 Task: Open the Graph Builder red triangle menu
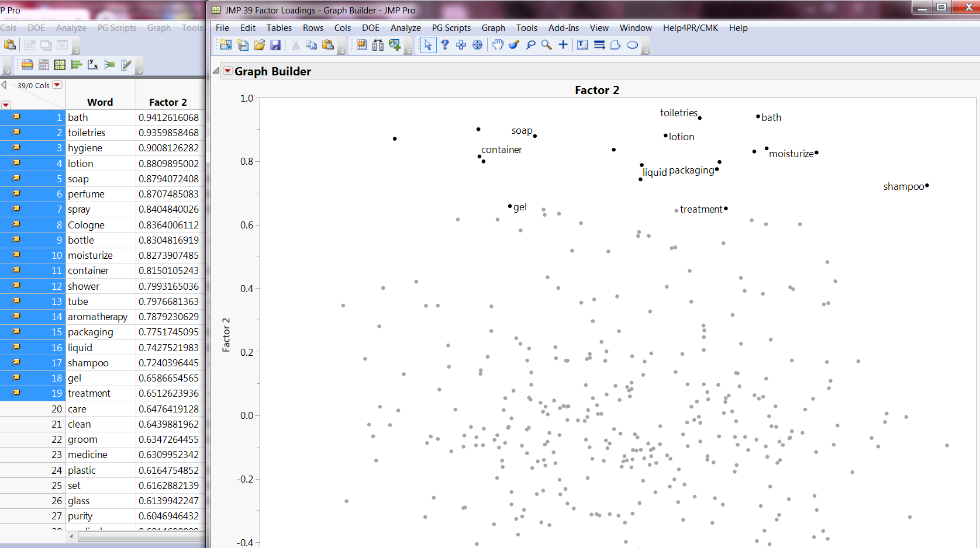[227, 70]
